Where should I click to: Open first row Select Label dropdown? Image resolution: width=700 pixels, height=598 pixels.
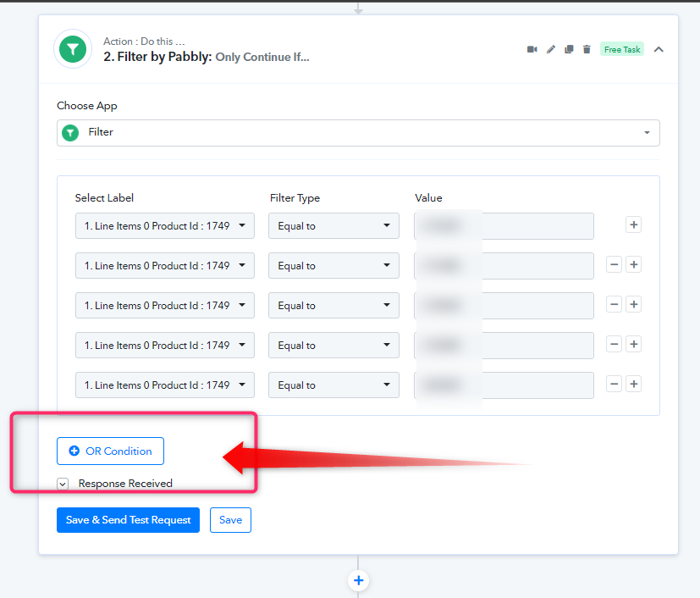pos(165,226)
